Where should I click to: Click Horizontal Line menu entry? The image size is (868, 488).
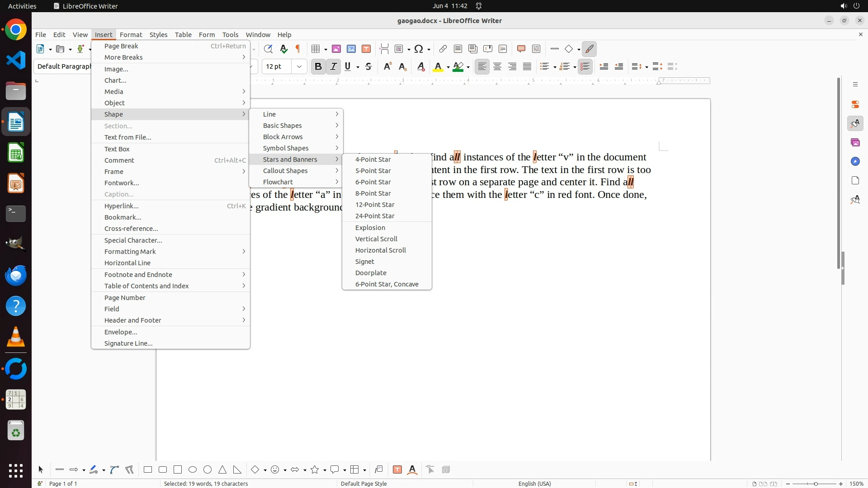(127, 263)
